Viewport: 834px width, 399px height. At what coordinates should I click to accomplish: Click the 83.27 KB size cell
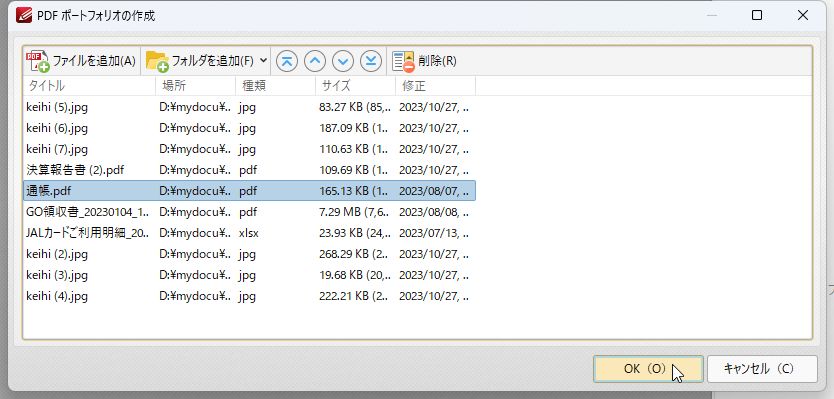coord(355,107)
